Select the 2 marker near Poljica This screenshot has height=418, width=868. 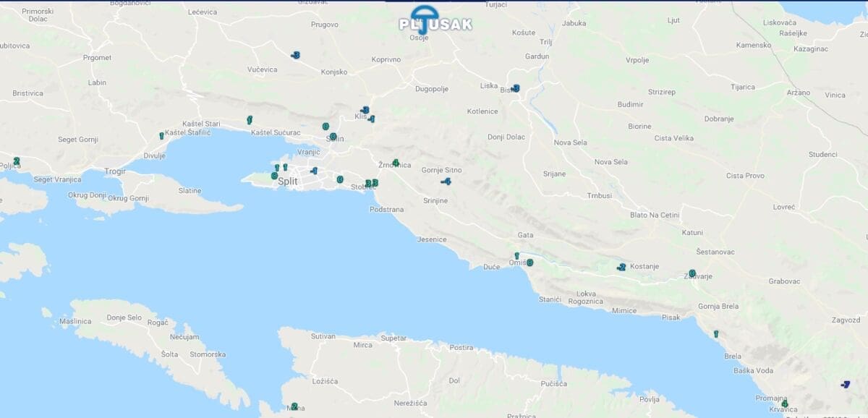coord(16,161)
